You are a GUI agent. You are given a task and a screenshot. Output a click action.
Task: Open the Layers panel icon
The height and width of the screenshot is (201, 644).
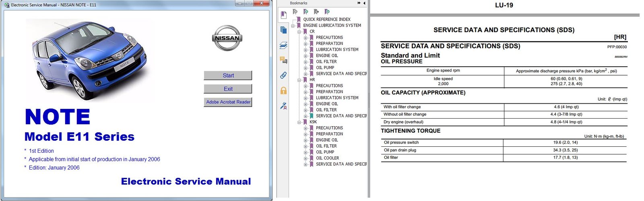[283, 45]
